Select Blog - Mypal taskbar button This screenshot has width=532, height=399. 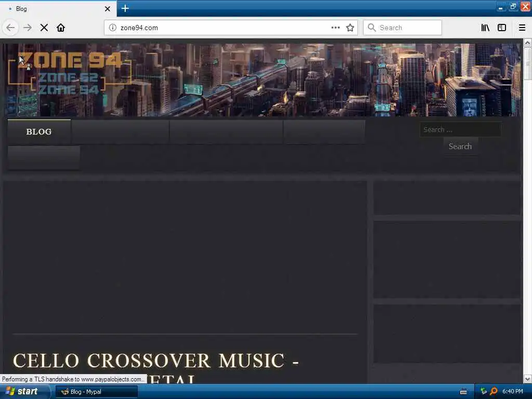[96, 392]
